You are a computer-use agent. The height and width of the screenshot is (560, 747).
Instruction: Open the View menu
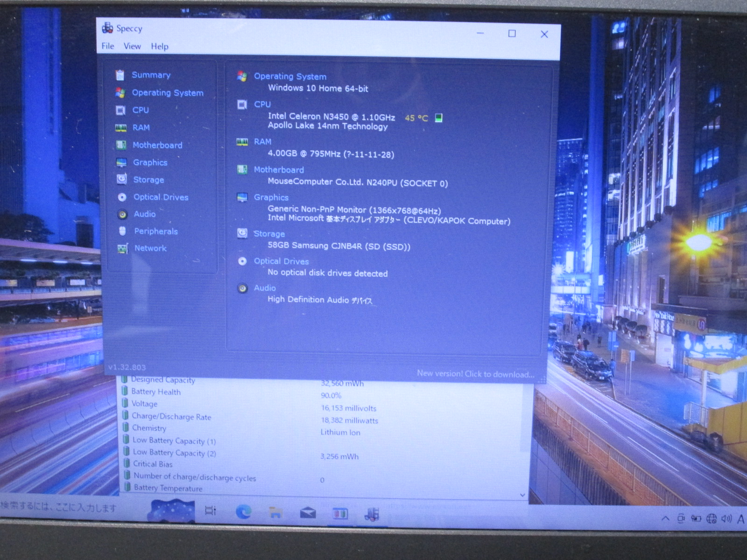(x=132, y=46)
